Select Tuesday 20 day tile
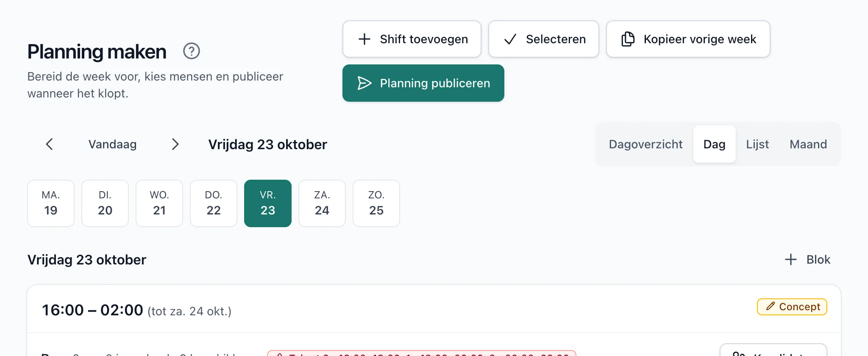Image resolution: width=868 pixels, height=356 pixels. pyautogui.click(x=105, y=203)
